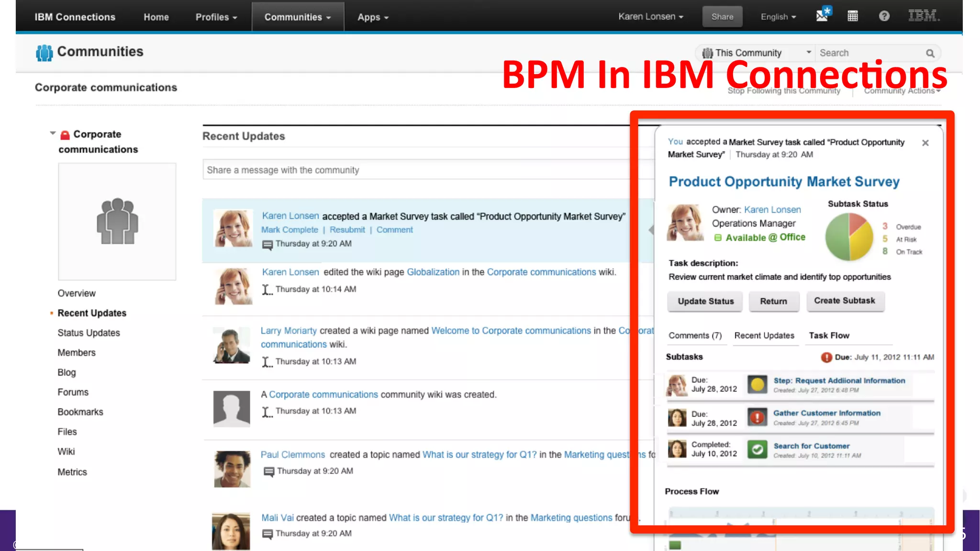The width and height of the screenshot is (980, 551).
Task: Click the search magnifier icon
Action: click(930, 53)
